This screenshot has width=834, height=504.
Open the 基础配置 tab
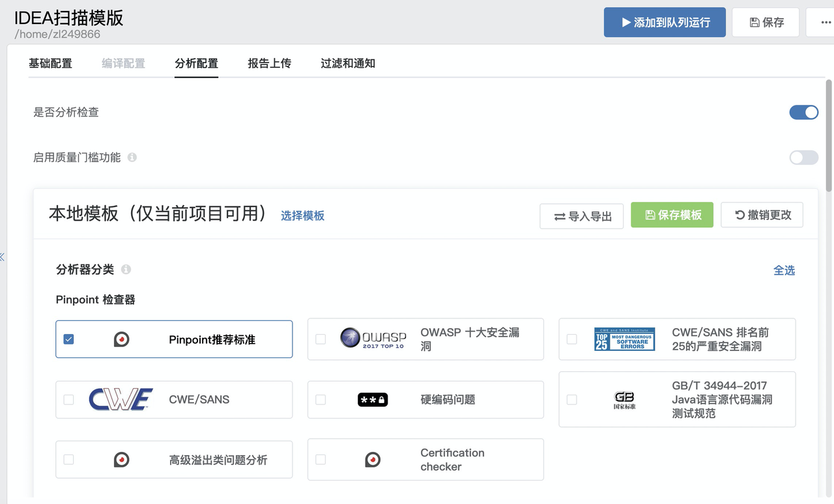click(x=50, y=63)
